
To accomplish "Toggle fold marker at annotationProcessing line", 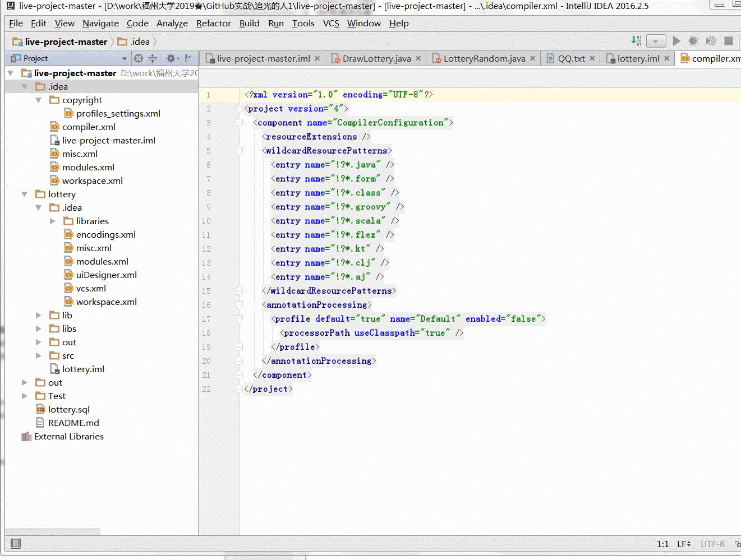I will (240, 305).
